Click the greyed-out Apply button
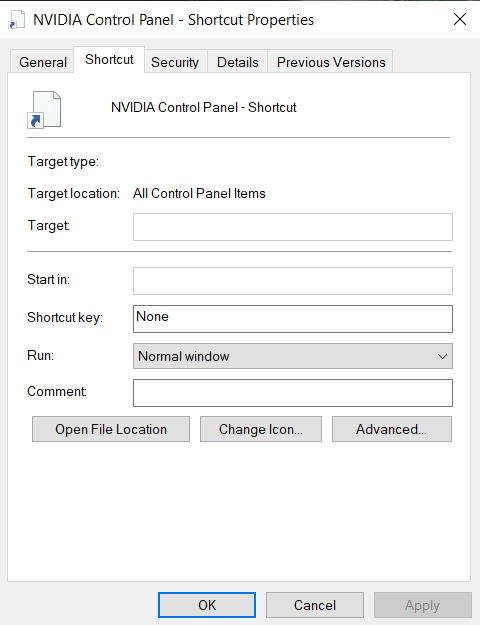The width and height of the screenshot is (480, 625). (x=422, y=605)
